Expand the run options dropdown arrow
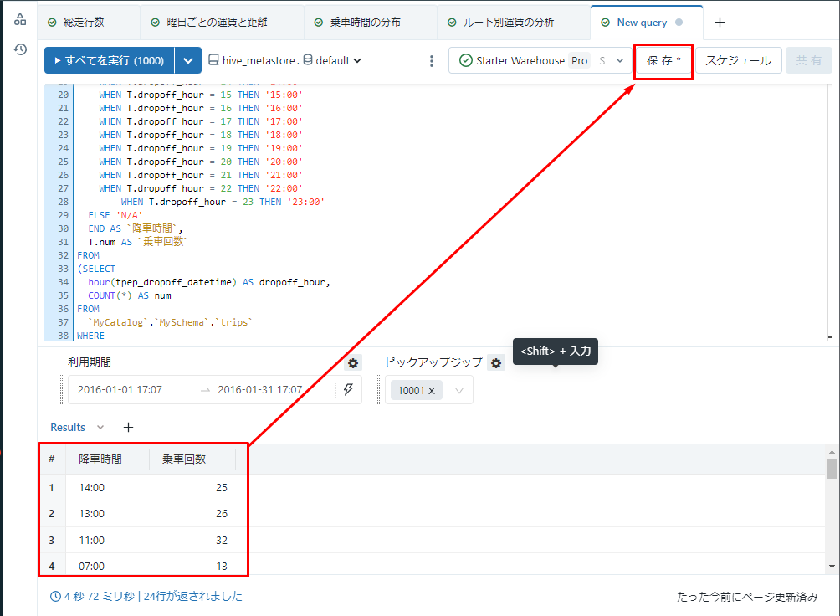This screenshot has height=616, width=840. point(188,60)
